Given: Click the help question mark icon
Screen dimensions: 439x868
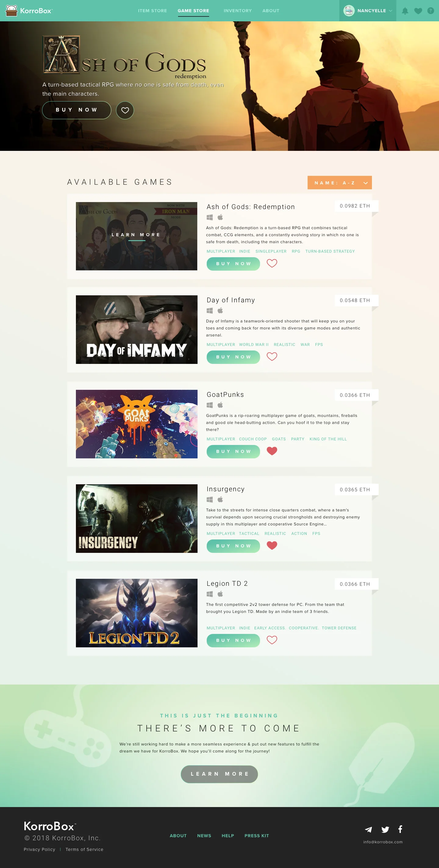Looking at the screenshot, I should click(430, 11).
